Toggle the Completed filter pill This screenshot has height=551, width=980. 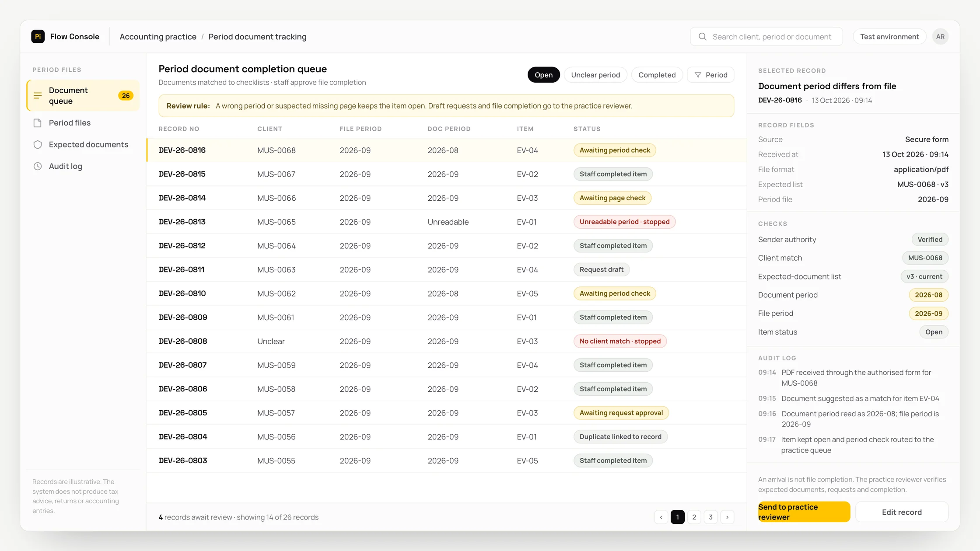657,75
